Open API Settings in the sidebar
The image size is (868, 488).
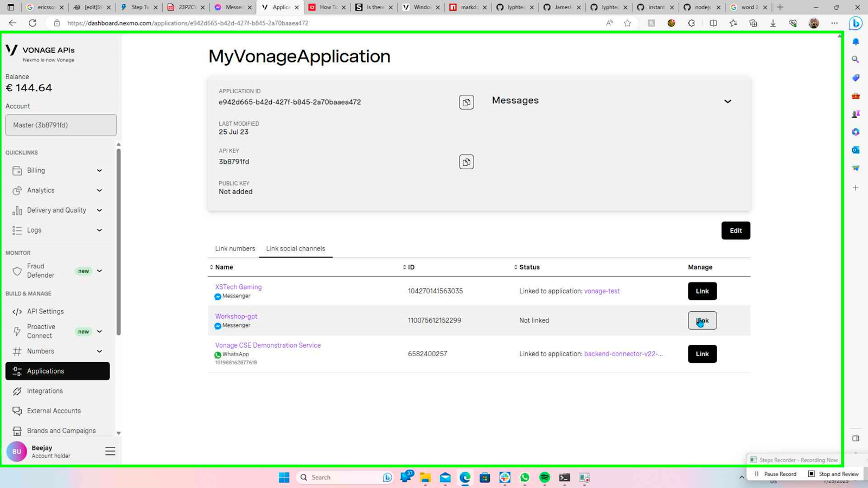tap(45, 311)
